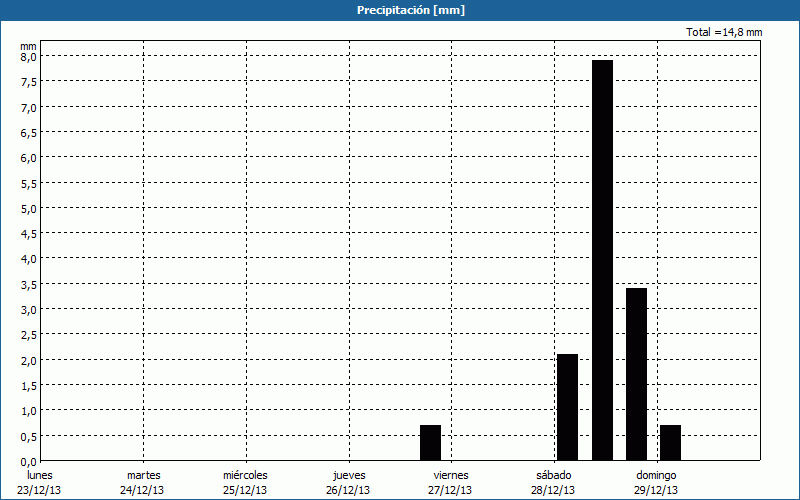This screenshot has width=800, height=500.
Task: Click the jueves axis label
Action: (x=349, y=475)
